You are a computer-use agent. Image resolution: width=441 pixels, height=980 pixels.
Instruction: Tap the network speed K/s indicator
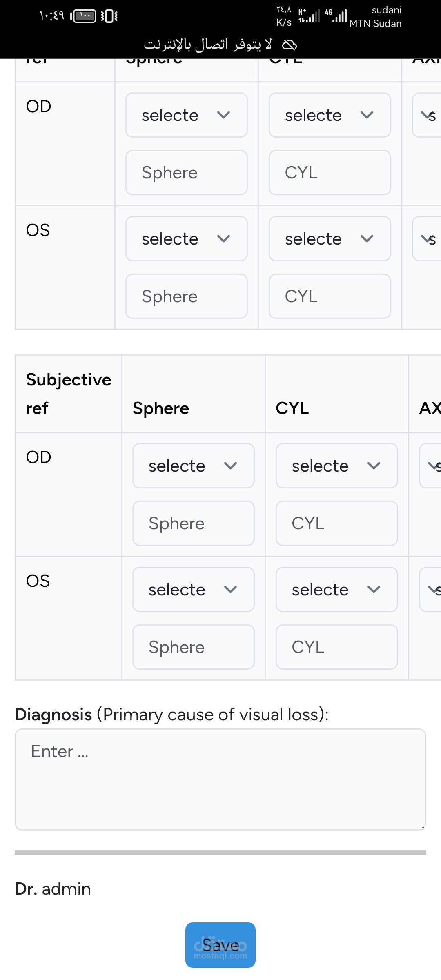pos(284,16)
